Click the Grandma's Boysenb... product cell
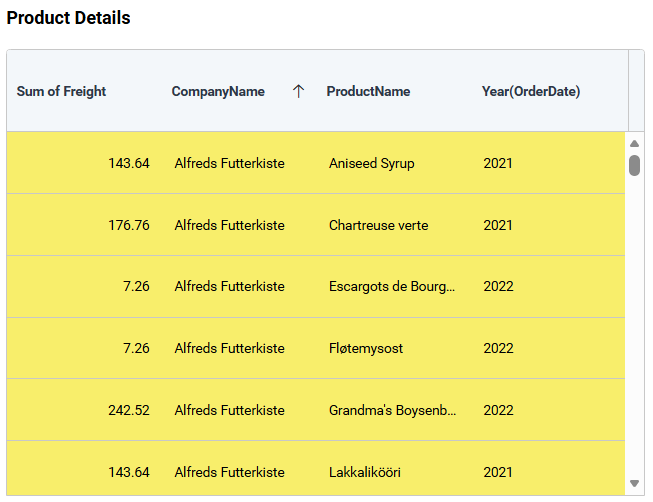 click(x=392, y=410)
